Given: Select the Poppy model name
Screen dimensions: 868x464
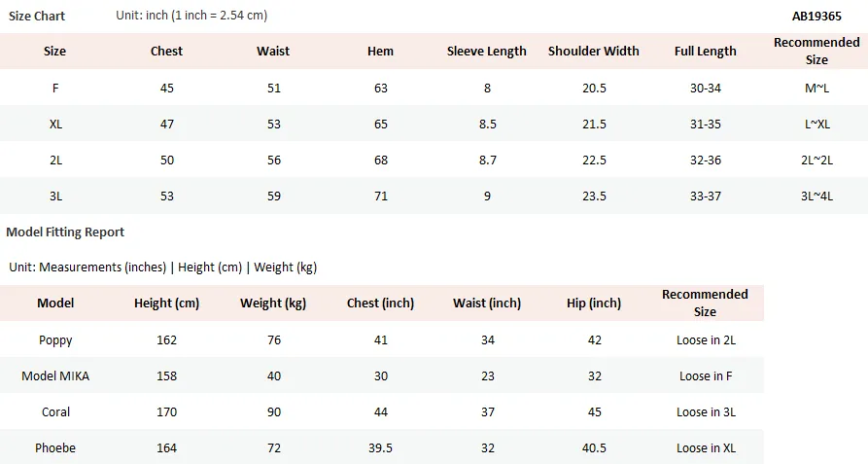Looking at the screenshot, I should 55,340.
